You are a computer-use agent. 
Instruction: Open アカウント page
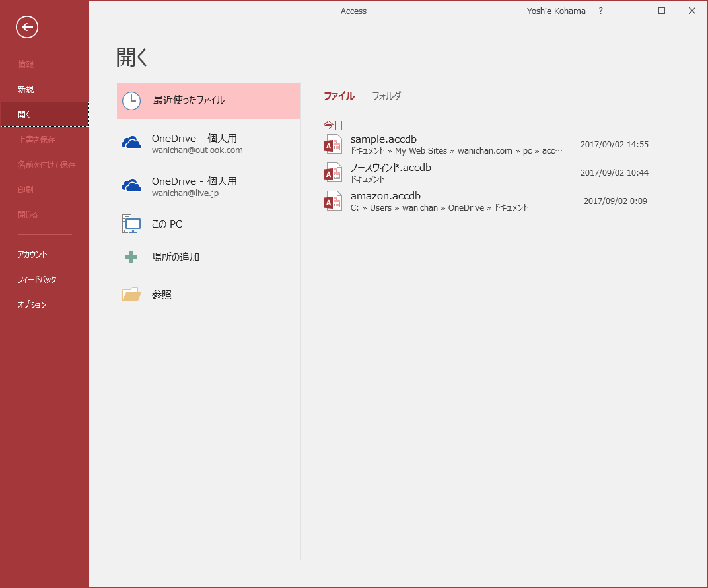click(x=32, y=255)
